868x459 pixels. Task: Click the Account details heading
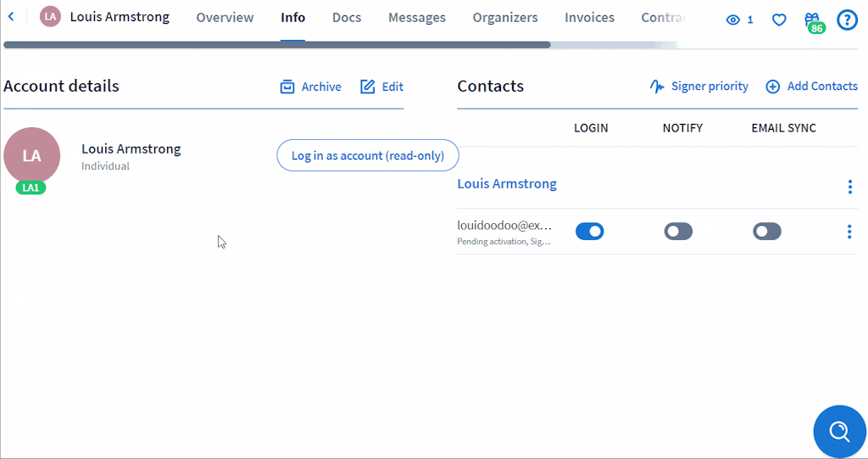click(61, 86)
